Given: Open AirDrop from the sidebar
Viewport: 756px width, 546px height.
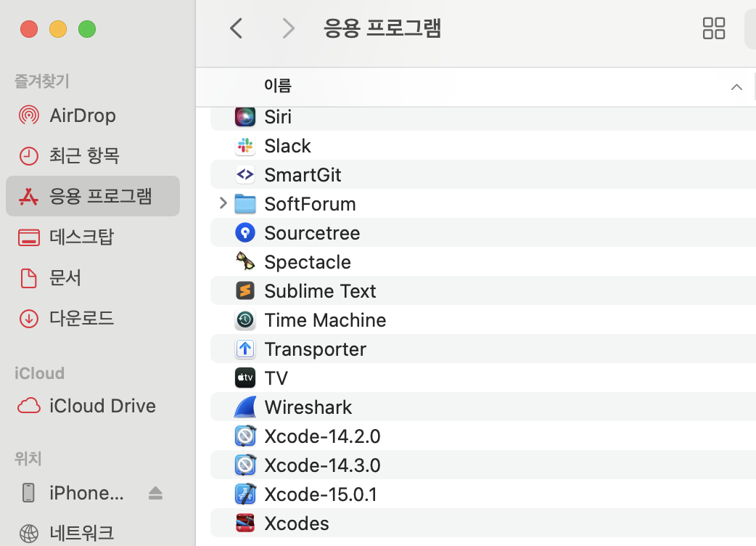Looking at the screenshot, I should pyautogui.click(x=83, y=115).
